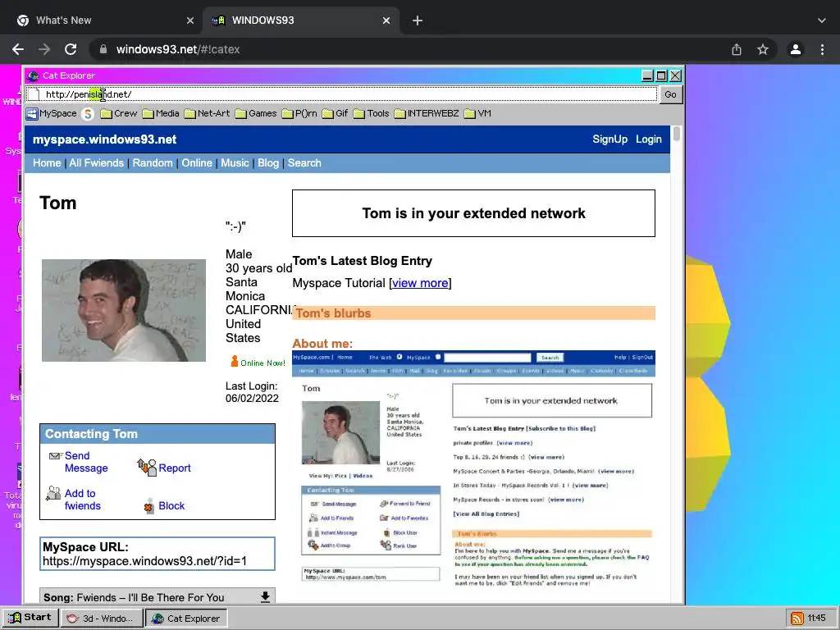The width and height of the screenshot is (840, 630).
Task: Click the RSS feed tray icon
Action: click(x=797, y=619)
